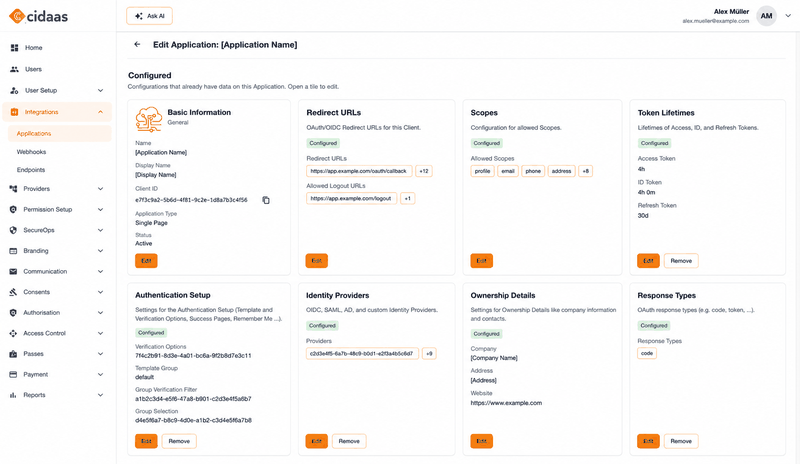The image size is (800, 464).
Task: Remove the Authentication Setup configuration
Action: 179,441
